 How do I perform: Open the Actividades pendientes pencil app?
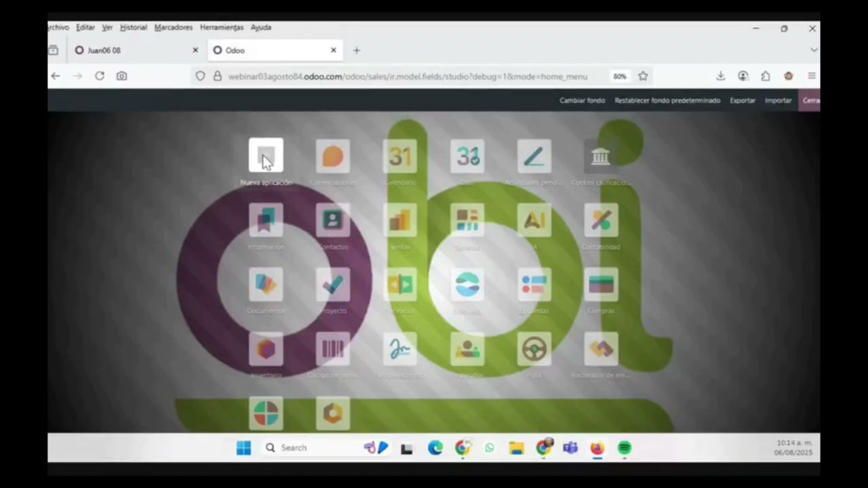(534, 156)
